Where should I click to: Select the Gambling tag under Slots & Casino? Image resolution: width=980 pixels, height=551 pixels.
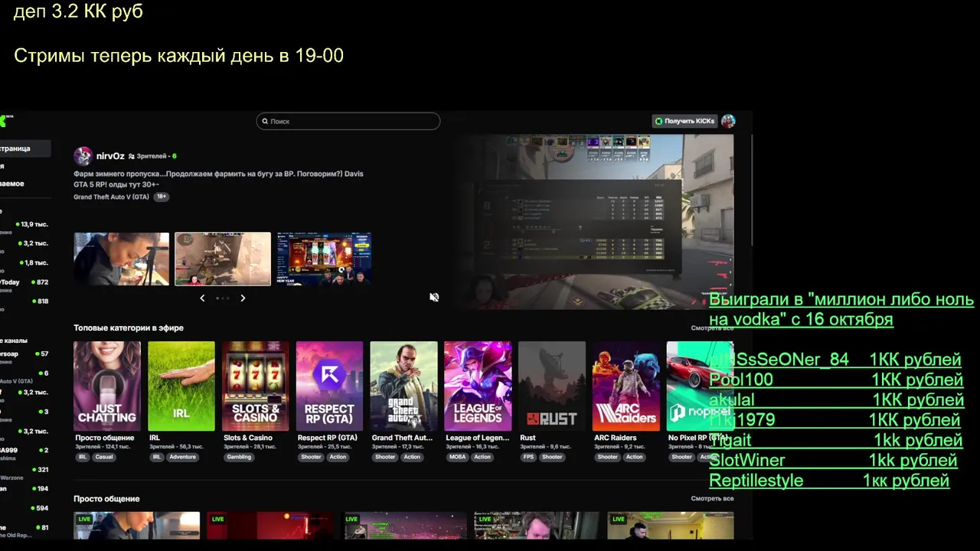tap(238, 457)
